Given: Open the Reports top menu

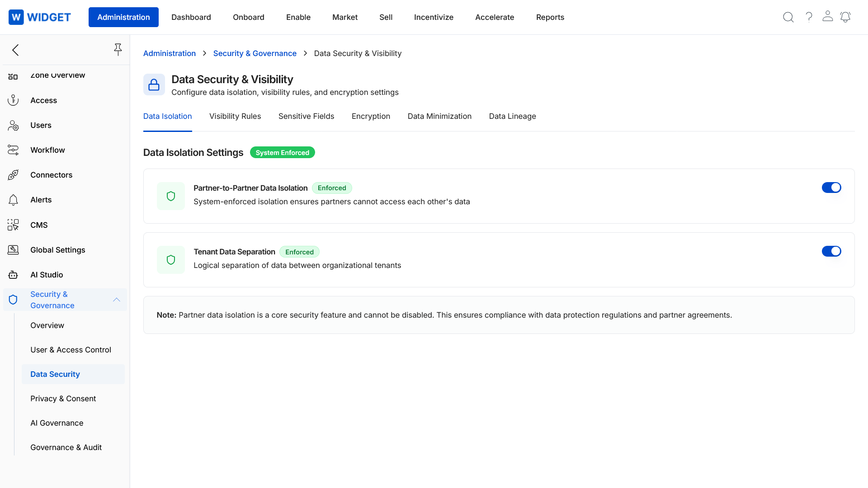Looking at the screenshot, I should [x=550, y=17].
